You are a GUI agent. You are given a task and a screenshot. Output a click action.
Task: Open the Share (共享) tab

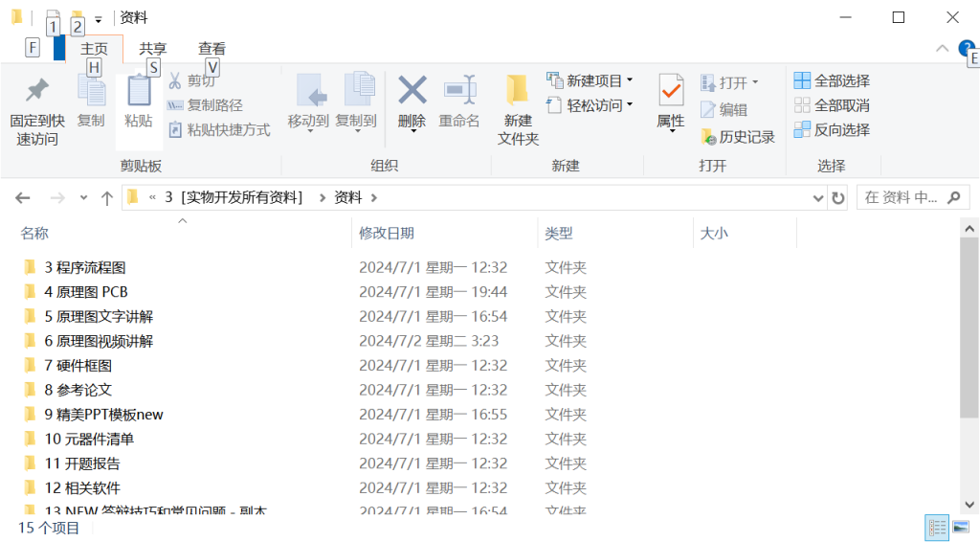point(152,49)
